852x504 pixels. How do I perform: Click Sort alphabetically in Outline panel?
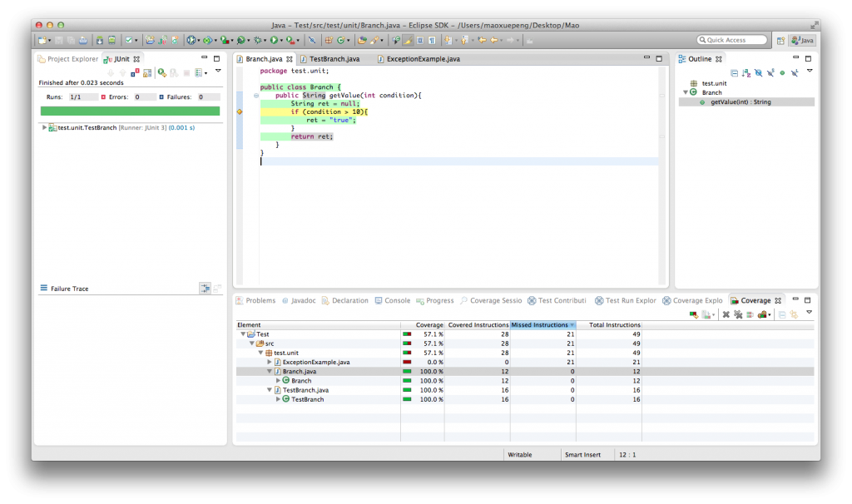(x=745, y=73)
